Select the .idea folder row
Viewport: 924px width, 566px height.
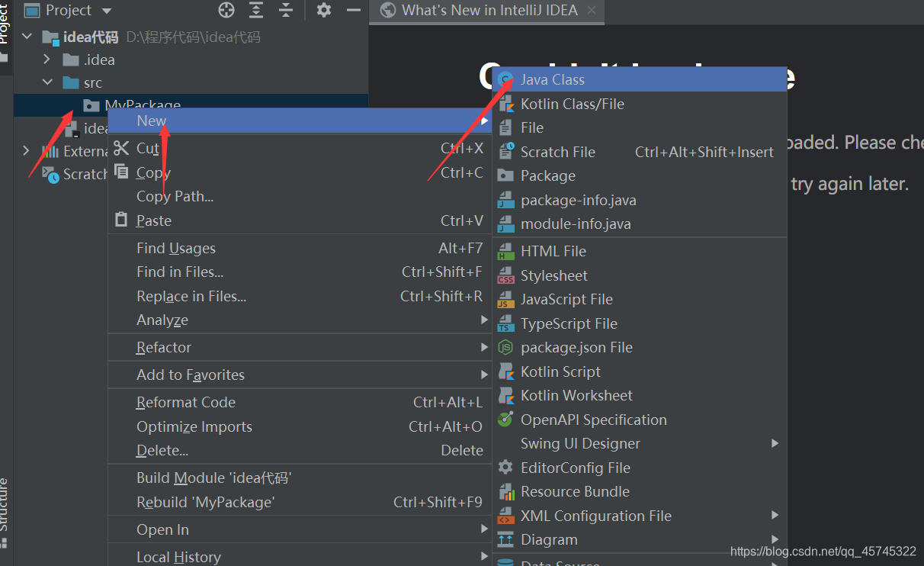pyautogui.click(x=191, y=59)
